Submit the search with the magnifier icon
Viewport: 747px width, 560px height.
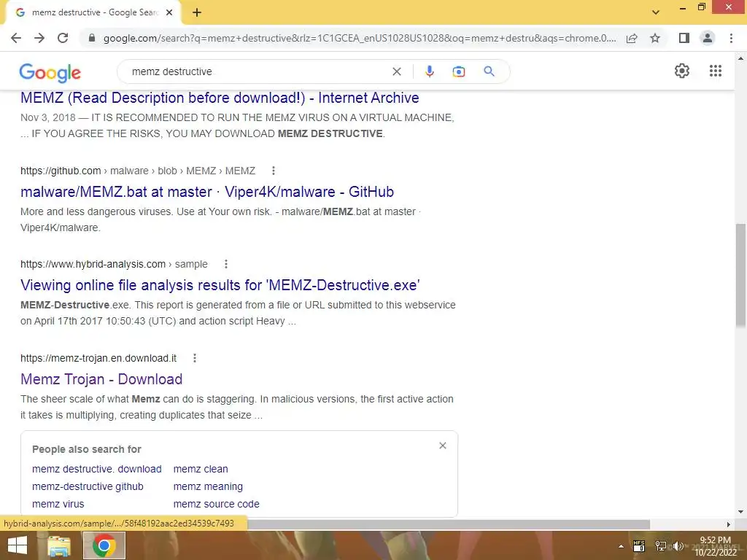pyautogui.click(x=489, y=71)
